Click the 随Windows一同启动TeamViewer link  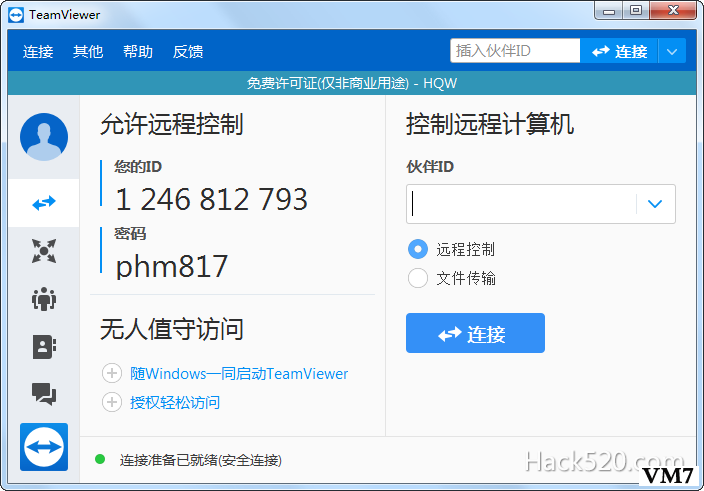[239, 373]
